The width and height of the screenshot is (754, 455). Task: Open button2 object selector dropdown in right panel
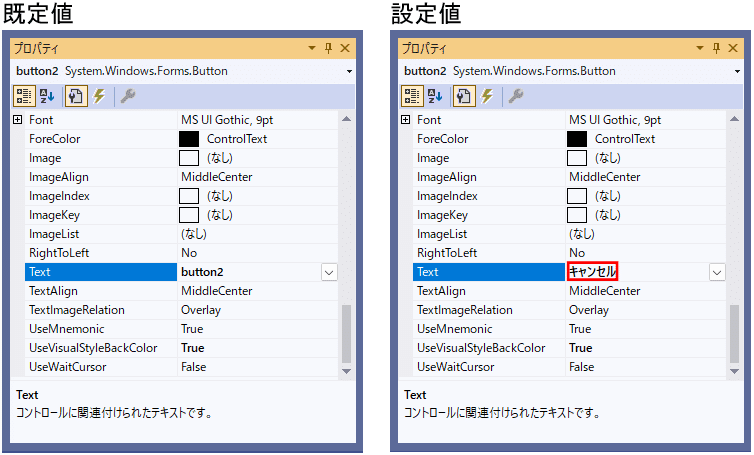737,72
